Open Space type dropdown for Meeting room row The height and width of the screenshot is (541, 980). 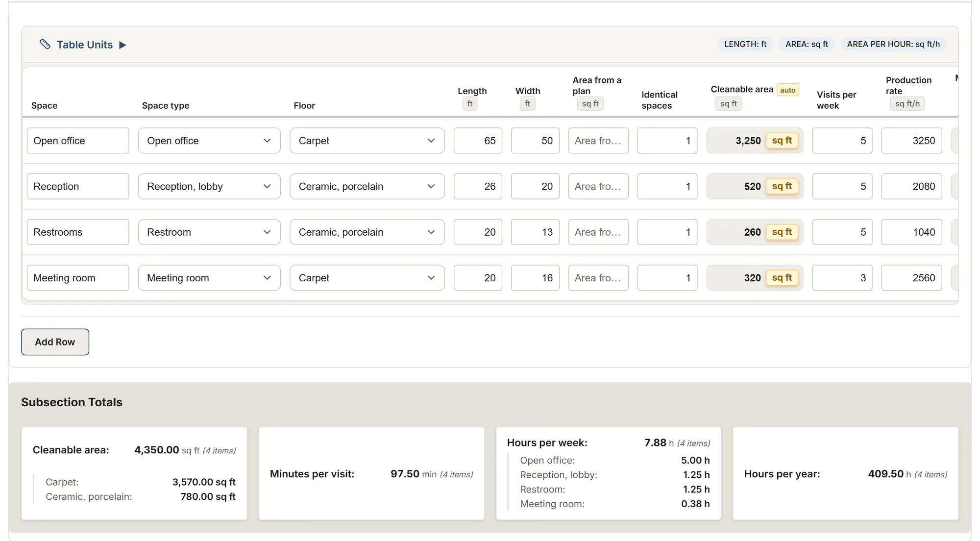point(209,278)
